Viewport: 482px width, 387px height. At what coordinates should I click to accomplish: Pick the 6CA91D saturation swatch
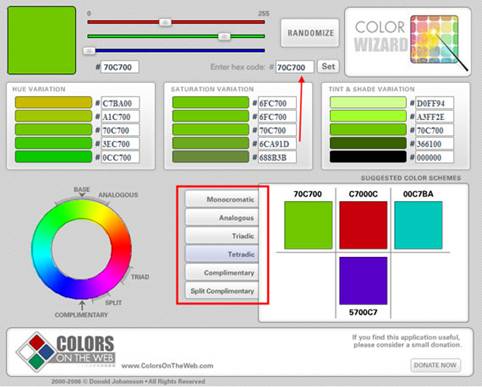210,143
